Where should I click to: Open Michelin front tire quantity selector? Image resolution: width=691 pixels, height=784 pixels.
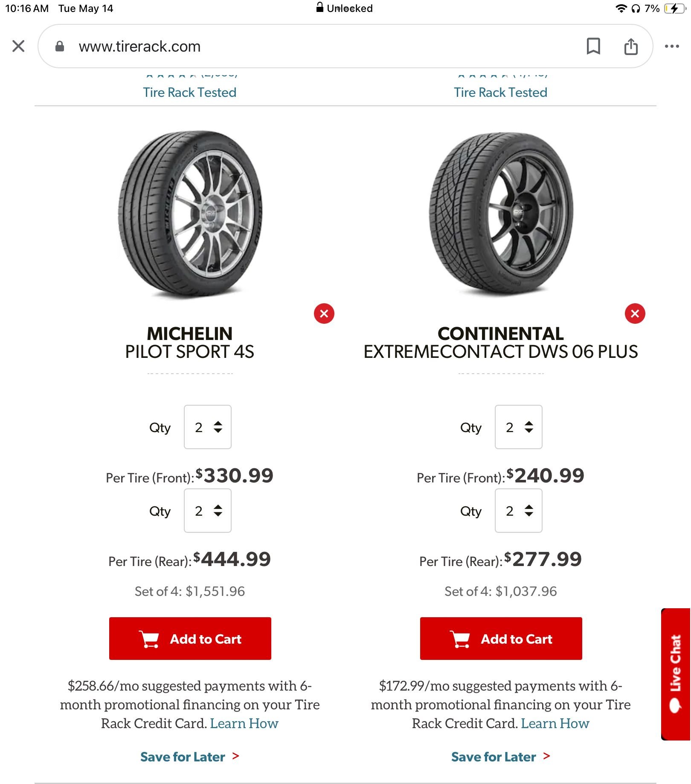click(x=208, y=427)
